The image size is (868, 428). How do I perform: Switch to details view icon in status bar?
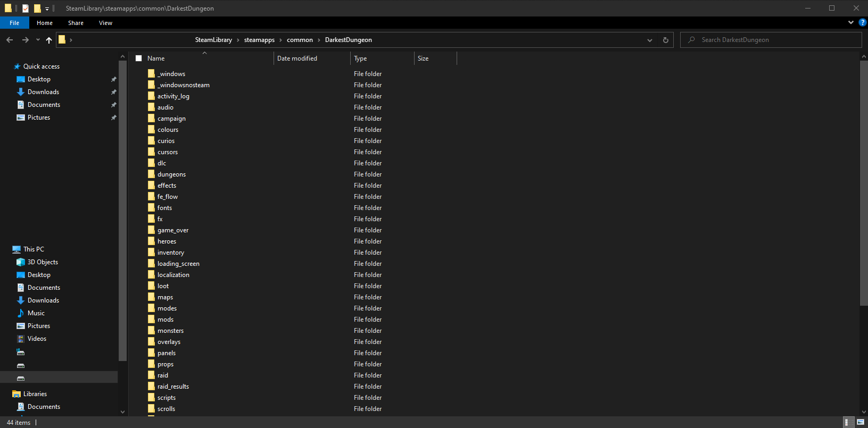tap(849, 422)
